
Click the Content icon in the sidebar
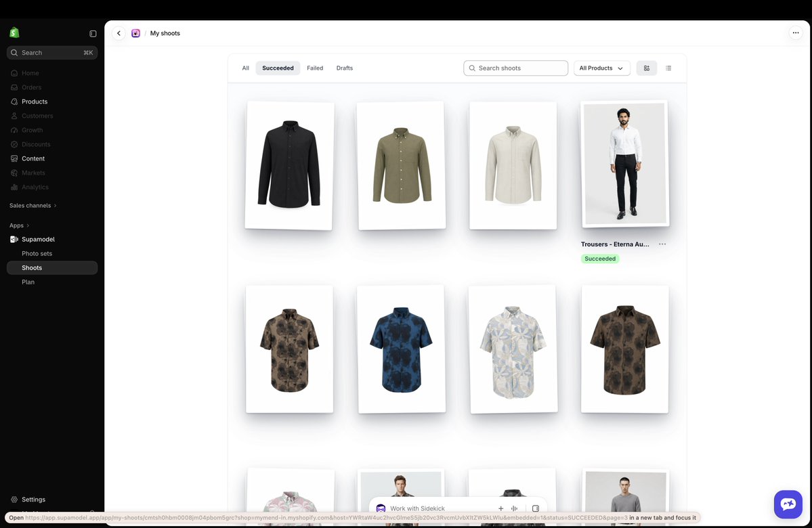[x=14, y=158]
